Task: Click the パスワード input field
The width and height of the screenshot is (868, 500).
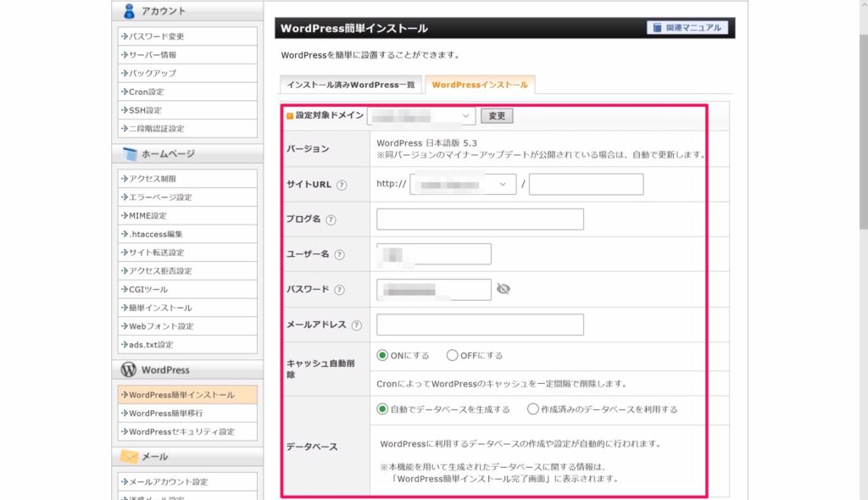Action: [x=434, y=290]
